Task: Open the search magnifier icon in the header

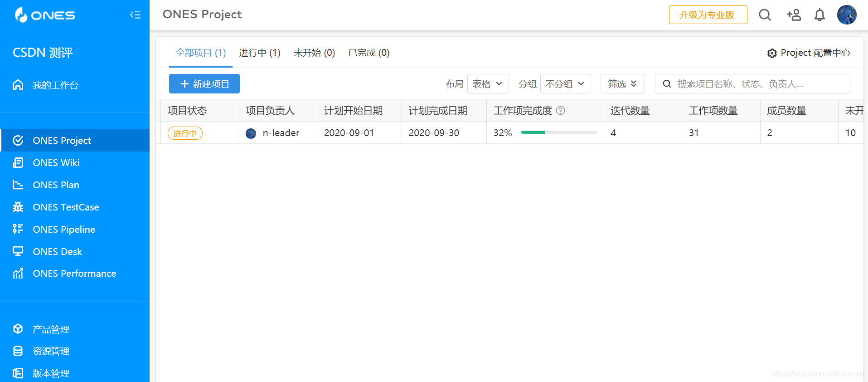Action: [x=765, y=15]
